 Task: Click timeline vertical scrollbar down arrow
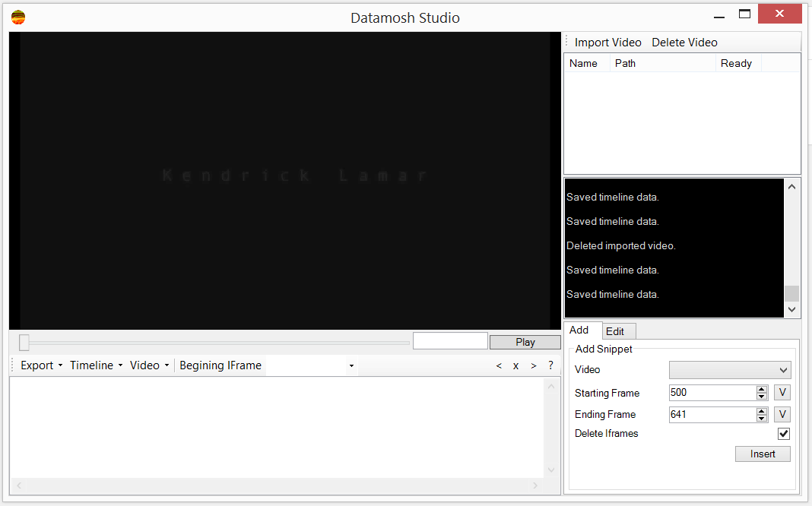click(551, 470)
